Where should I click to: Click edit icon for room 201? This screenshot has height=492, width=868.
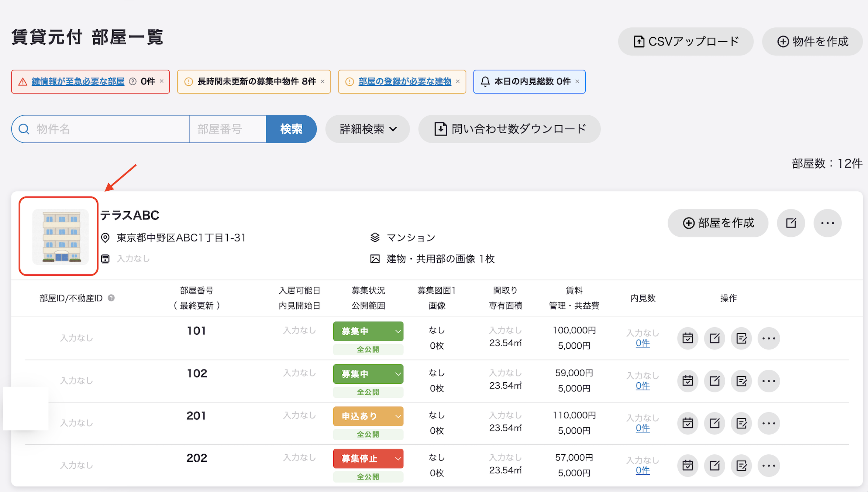point(714,423)
